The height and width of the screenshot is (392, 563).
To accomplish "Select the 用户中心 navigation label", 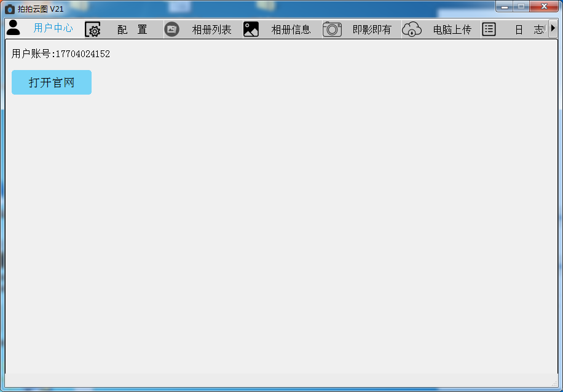I will (53, 28).
